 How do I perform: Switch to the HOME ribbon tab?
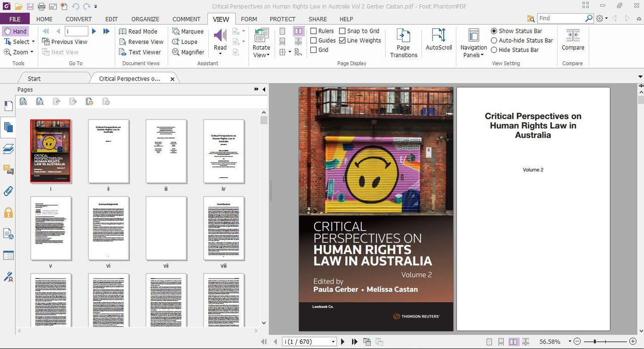click(44, 19)
